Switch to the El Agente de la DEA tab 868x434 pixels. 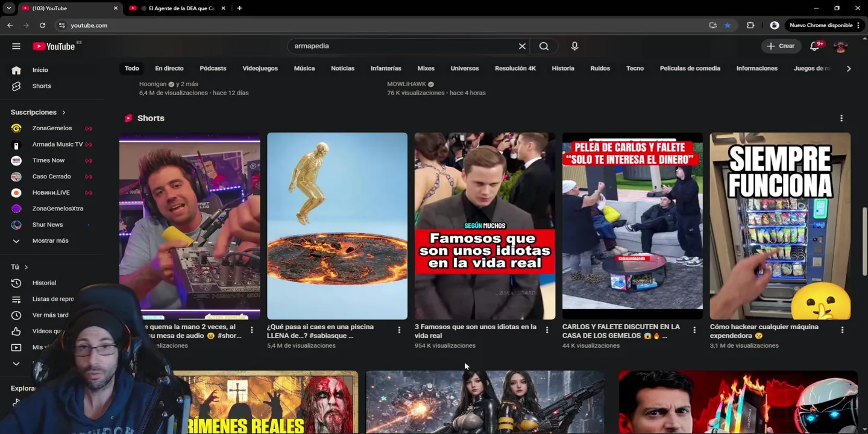pos(177,8)
